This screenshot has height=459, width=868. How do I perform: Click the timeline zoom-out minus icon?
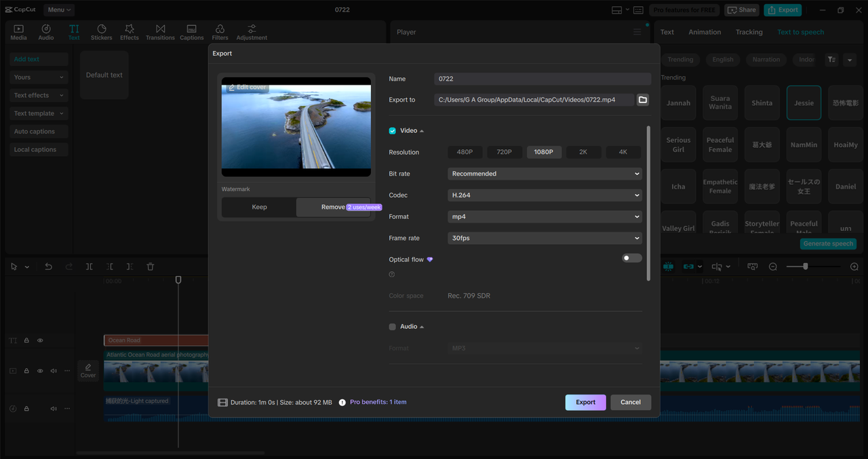coord(773,267)
